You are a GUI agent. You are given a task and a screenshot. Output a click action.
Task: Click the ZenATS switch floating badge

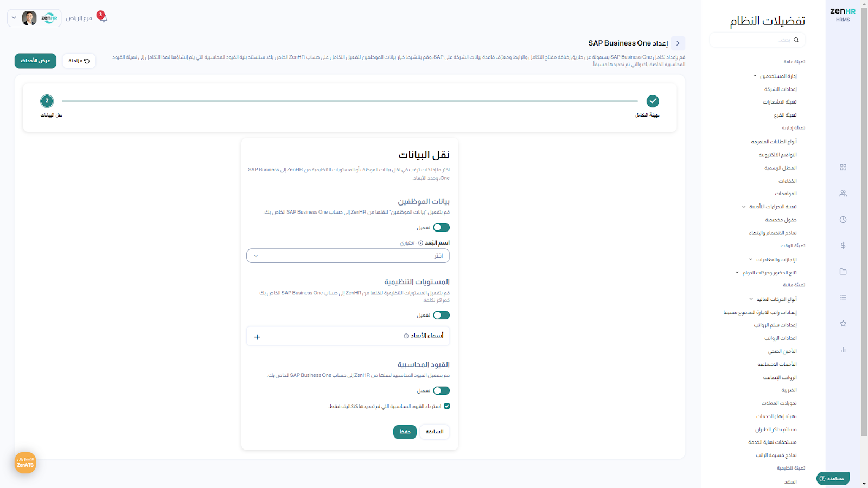pyautogui.click(x=25, y=463)
